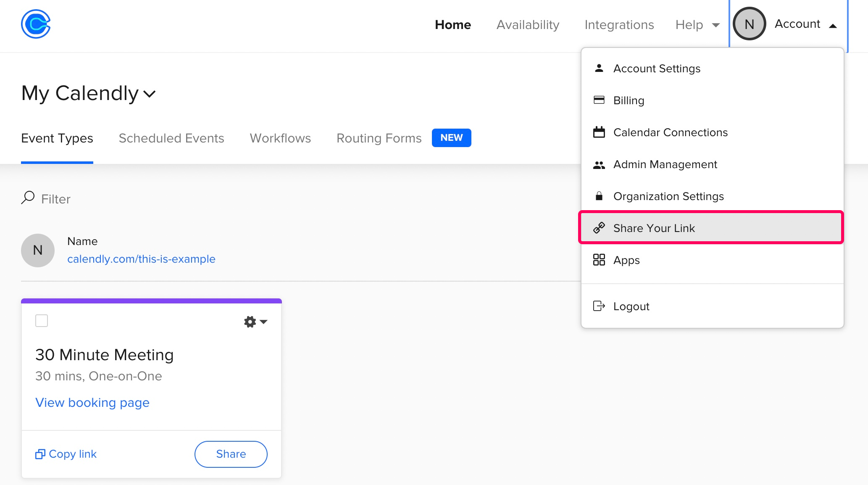Select Share Your Link menu item

point(711,227)
